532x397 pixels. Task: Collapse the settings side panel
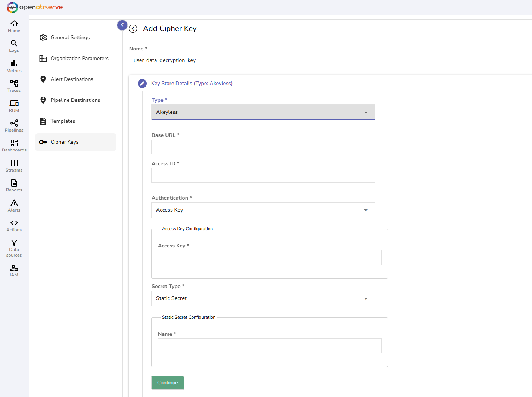122,25
